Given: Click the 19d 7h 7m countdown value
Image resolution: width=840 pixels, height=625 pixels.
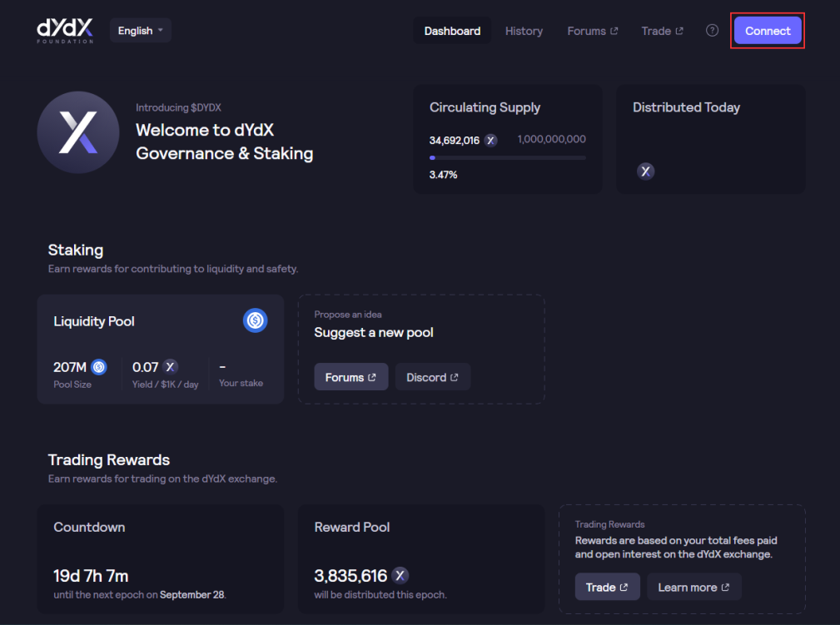Looking at the screenshot, I should point(91,576).
